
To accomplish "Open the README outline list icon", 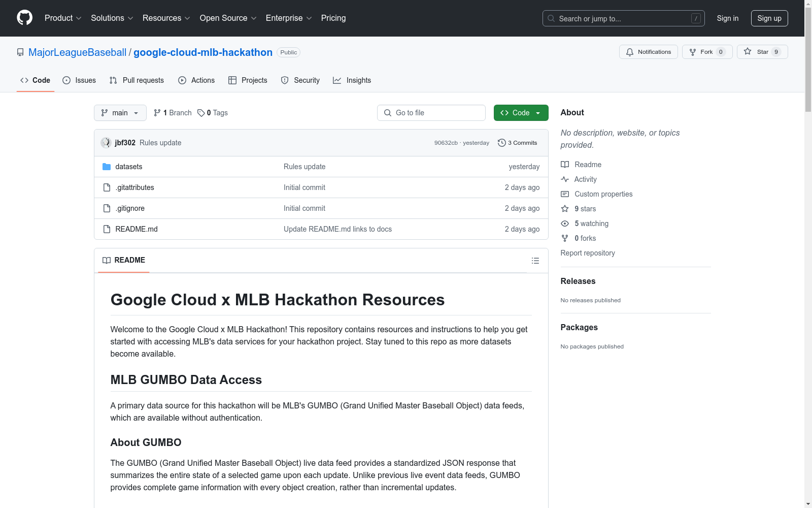I will tap(535, 261).
